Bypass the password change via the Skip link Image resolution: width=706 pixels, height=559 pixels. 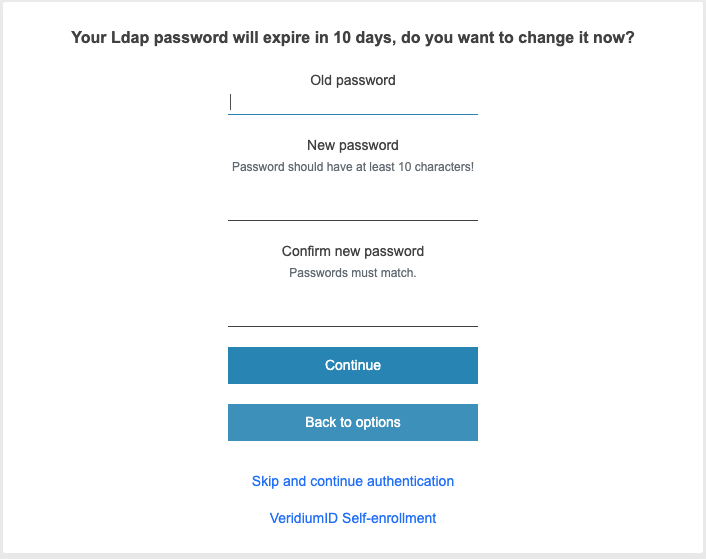[x=353, y=481]
